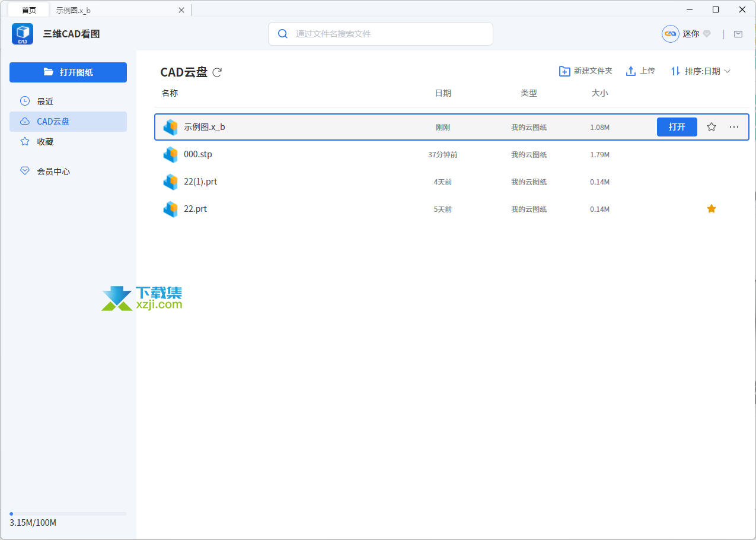Unfavorite 22.prt via gold star
The width and height of the screenshot is (756, 540).
tap(712, 209)
